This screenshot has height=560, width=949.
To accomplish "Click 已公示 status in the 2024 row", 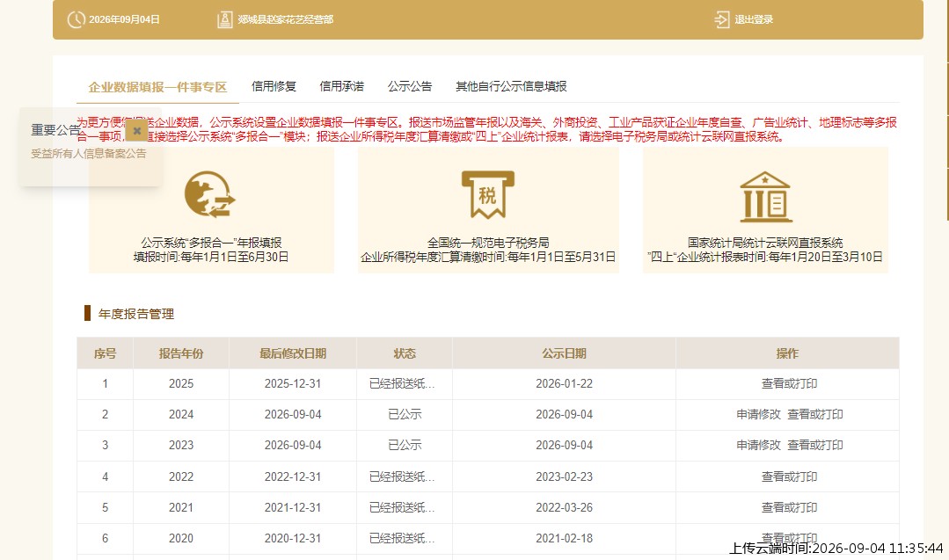I will point(405,414).
